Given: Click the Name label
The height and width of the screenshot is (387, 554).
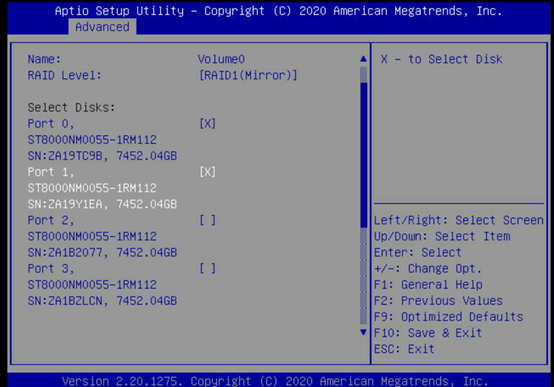Looking at the screenshot, I should click(44, 59).
